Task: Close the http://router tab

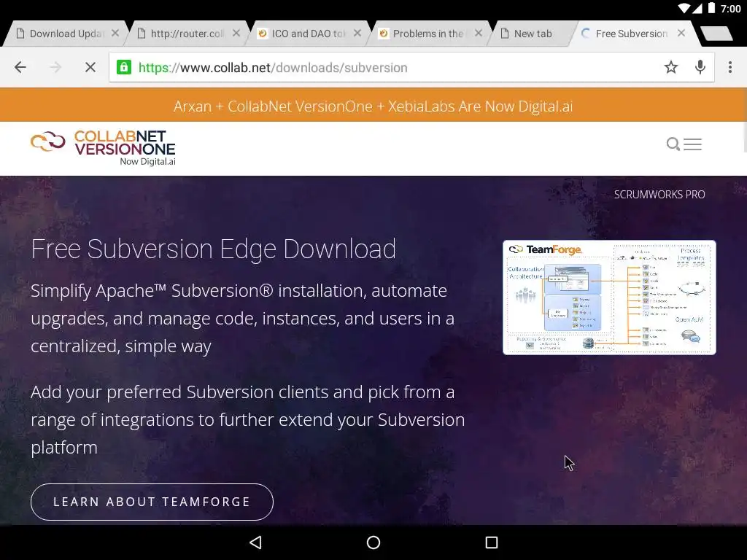Action: [236, 34]
